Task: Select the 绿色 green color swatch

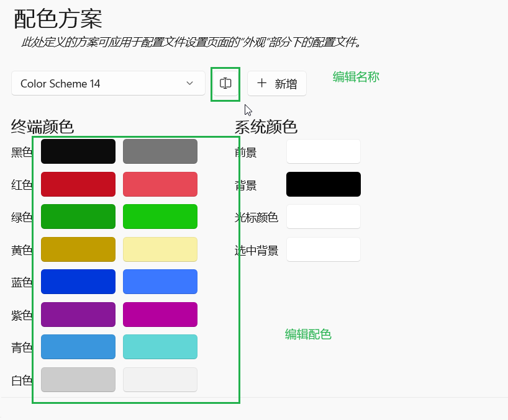Action: pyautogui.click(x=78, y=217)
